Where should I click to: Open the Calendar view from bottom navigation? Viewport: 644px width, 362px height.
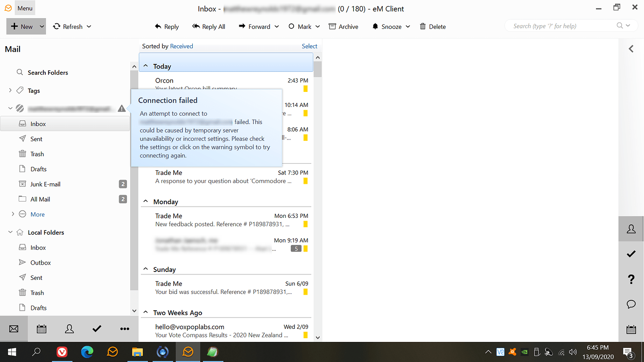click(42, 329)
